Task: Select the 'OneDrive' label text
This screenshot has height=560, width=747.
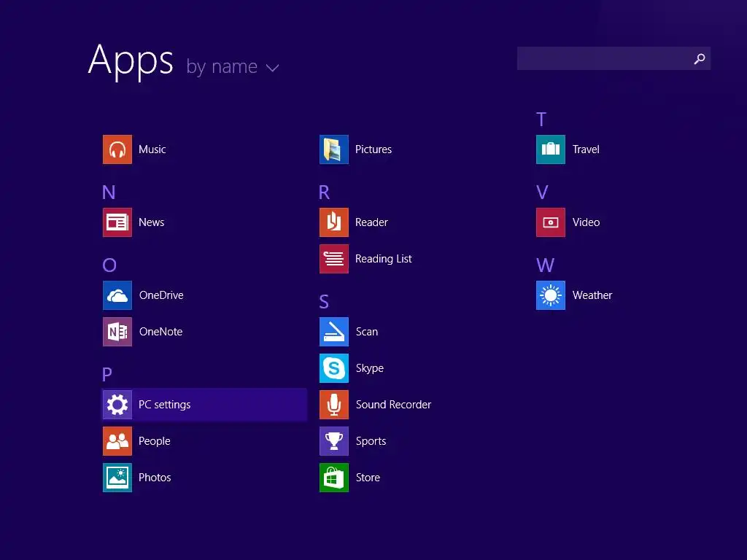Action: tap(161, 295)
